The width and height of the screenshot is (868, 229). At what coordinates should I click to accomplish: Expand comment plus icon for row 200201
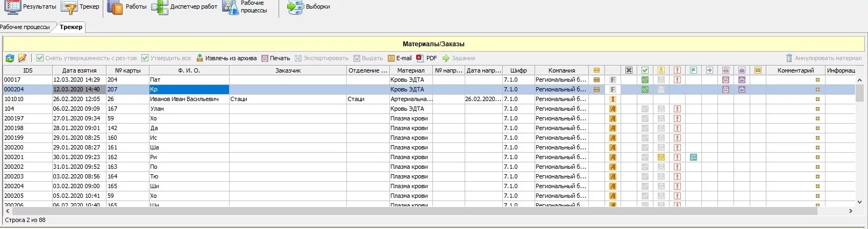817,157
